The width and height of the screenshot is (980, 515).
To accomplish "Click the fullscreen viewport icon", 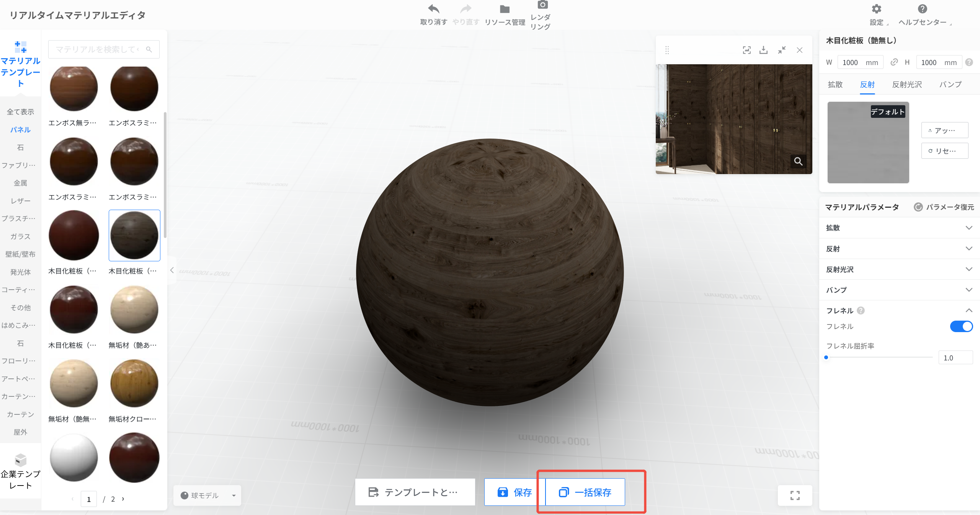I will tap(795, 495).
